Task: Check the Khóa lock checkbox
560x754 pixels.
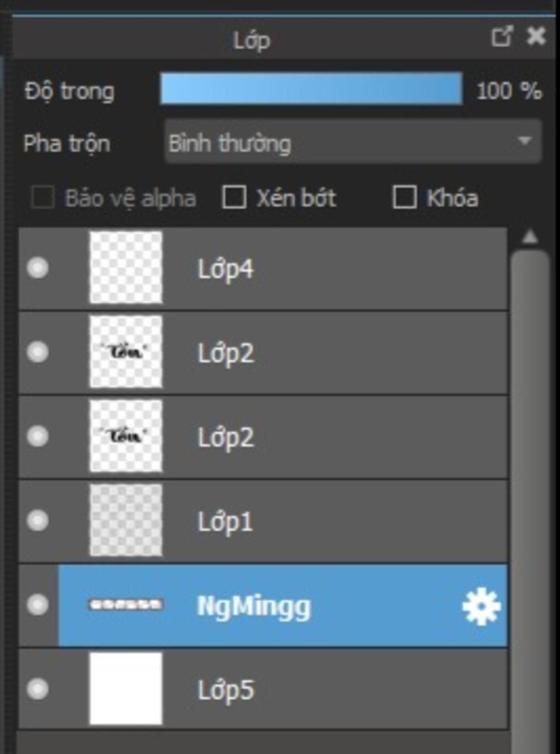Action: point(405,198)
